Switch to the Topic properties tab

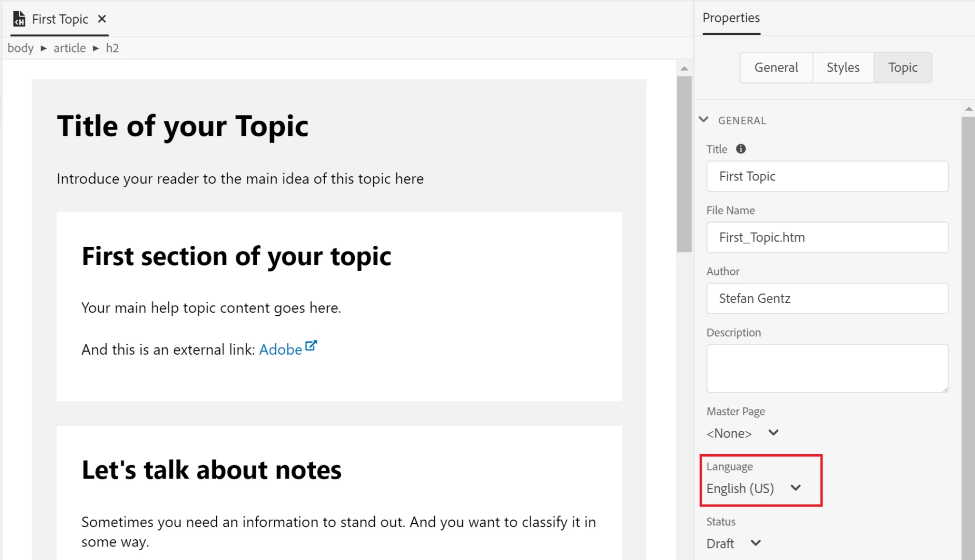point(902,67)
